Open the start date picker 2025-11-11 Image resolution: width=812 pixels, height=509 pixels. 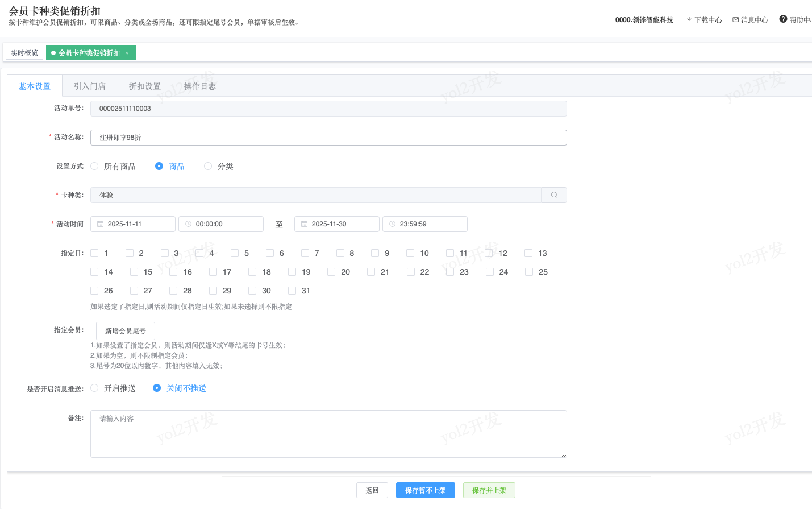point(133,224)
